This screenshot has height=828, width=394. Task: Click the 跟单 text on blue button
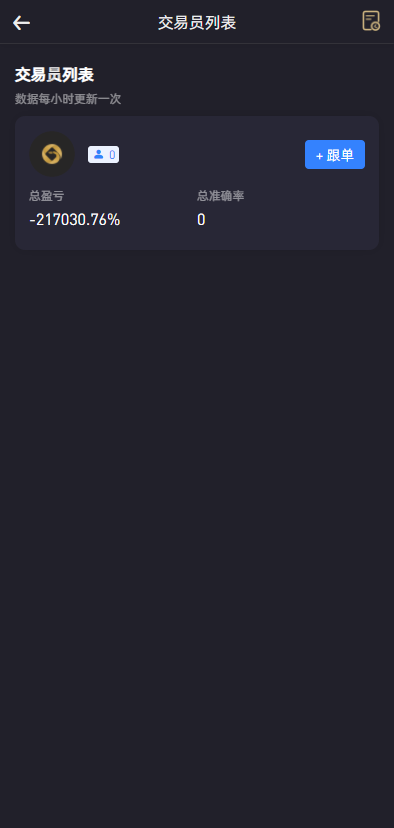point(340,155)
